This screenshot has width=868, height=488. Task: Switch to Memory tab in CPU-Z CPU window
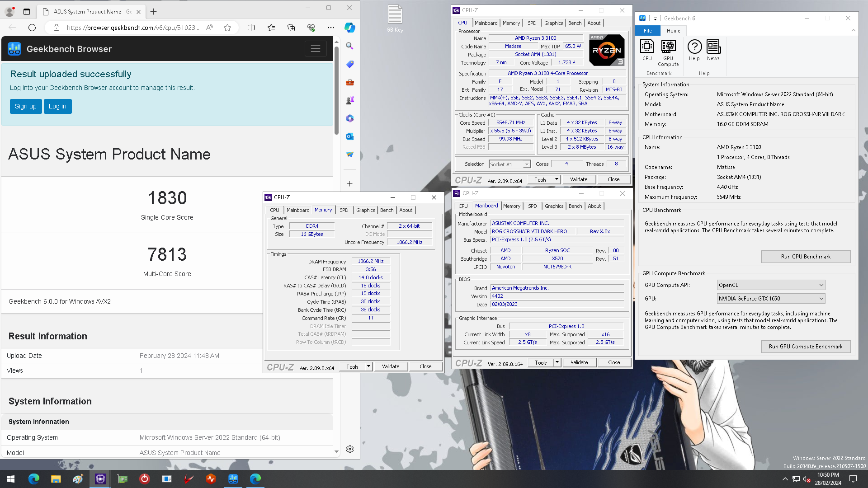coord(511,23)
